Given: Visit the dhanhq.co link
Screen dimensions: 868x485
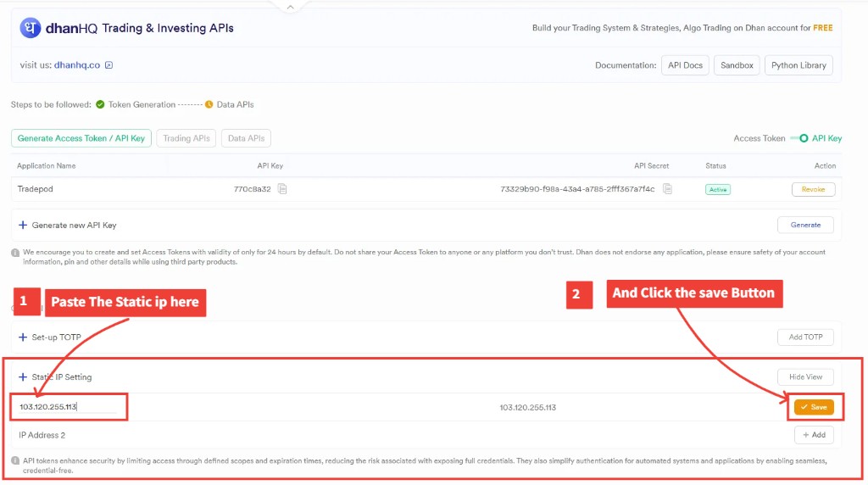Looking at the screenshot, I should (x=77, y=65).
